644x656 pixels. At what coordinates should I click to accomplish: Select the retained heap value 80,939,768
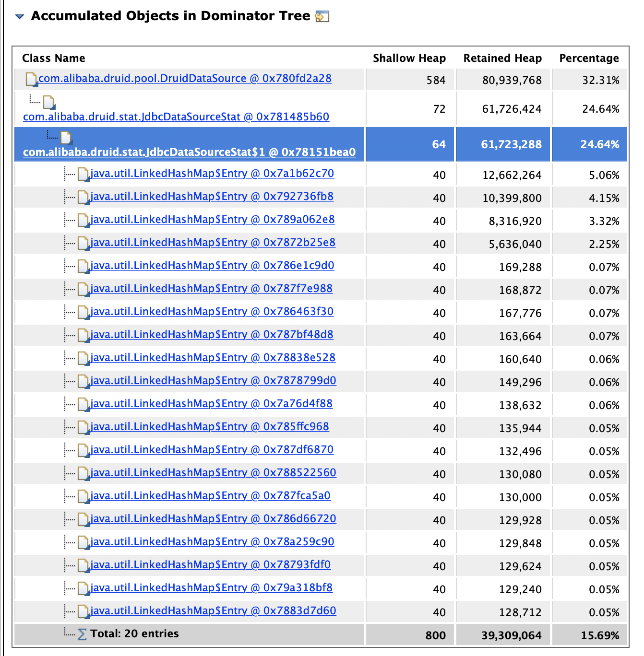512,80
